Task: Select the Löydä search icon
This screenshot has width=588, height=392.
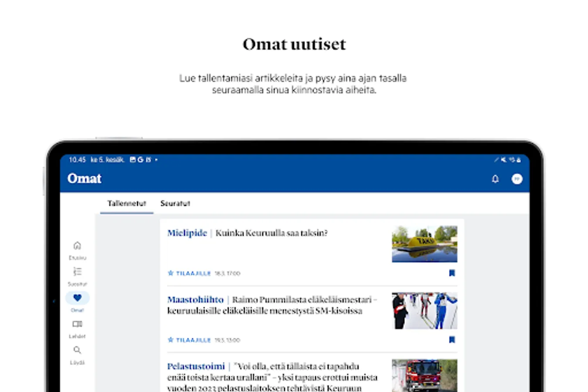Action: (77, 350)
